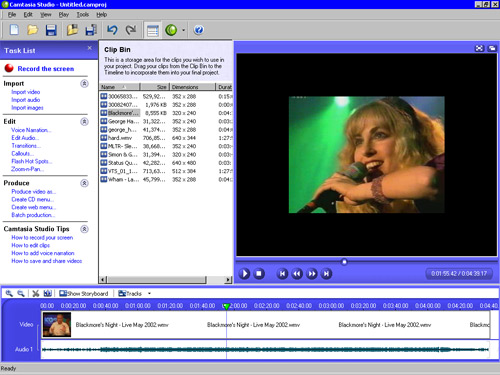Viewport: 500px width, 375px height.
Task: Click the New Project toolbar icon
Action: [x=14, y=30]
